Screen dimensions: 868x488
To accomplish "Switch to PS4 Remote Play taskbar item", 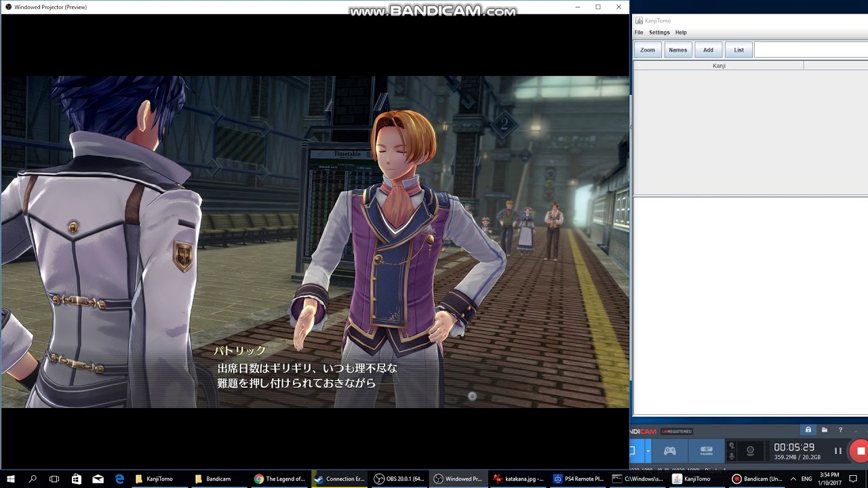I will point(578,479).
